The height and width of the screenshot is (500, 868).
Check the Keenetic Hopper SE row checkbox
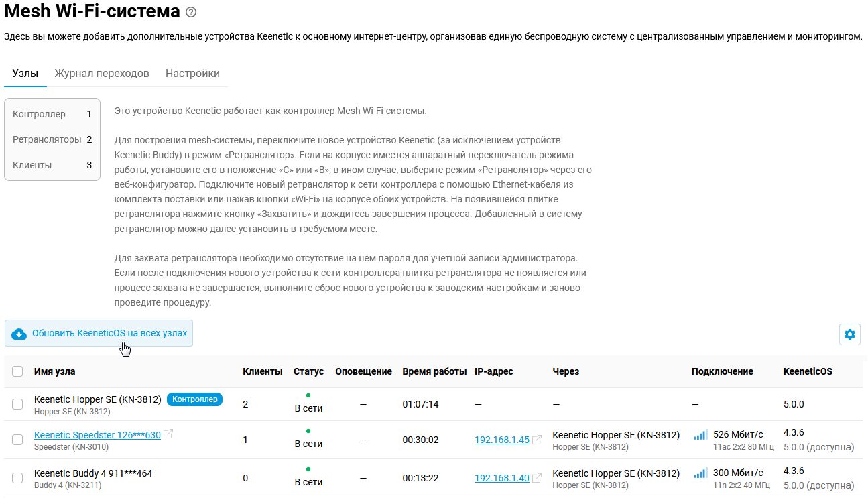click(17, 404)
